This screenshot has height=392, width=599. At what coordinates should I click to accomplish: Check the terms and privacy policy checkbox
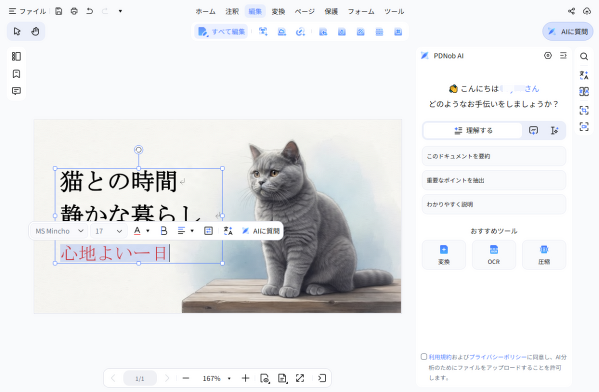424,356
